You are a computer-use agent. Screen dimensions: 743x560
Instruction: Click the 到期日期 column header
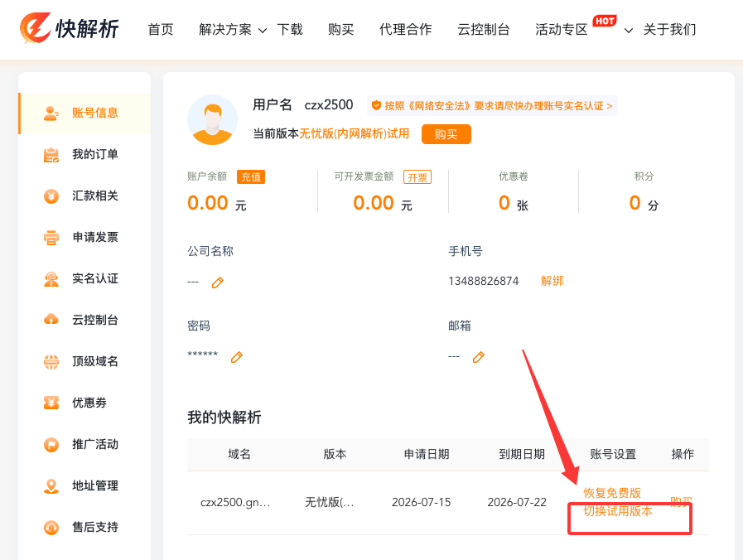click(522, 454)
